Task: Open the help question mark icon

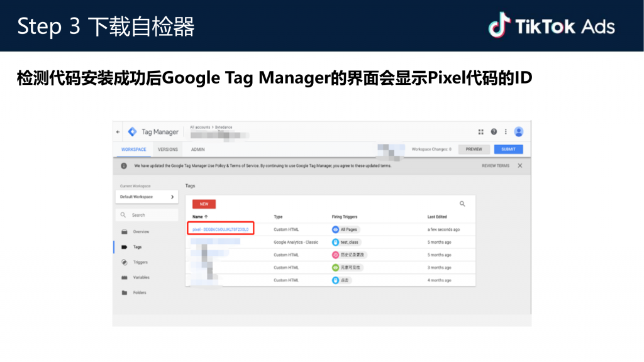Action: coord(494,132)
